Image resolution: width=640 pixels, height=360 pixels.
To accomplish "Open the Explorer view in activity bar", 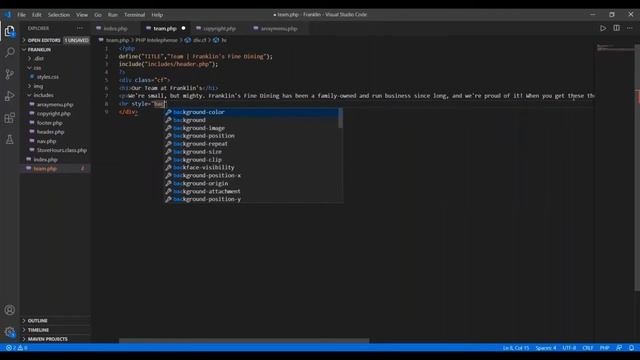I will point(10,31).
